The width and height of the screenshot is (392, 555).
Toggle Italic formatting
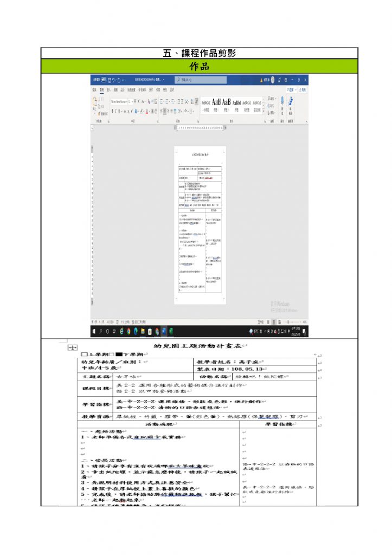pyautogui.click(x=115, y=111)
